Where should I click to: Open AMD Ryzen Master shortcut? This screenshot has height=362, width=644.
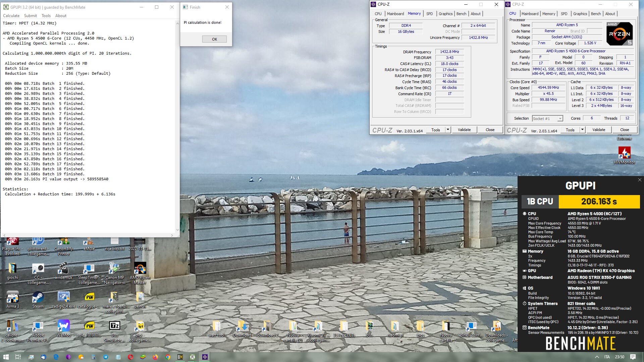coord(140,273)
